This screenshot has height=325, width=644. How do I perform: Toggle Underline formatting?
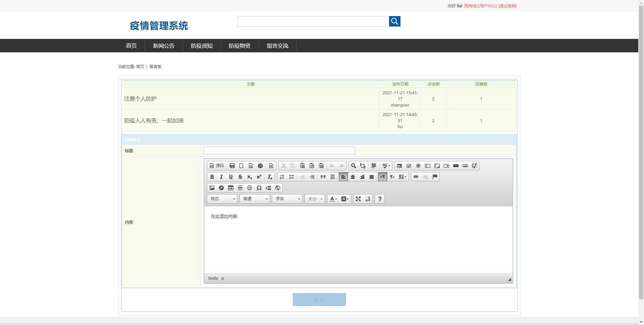click(231, 177)
